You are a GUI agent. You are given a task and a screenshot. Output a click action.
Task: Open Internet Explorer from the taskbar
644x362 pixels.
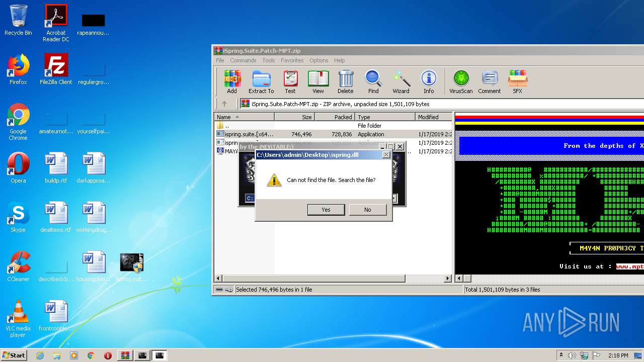click(40, 355)
